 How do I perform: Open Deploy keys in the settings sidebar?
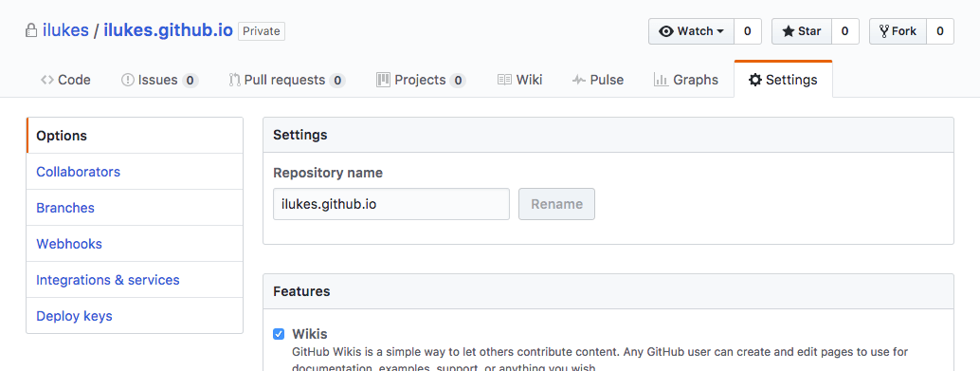tap(135, 316)
